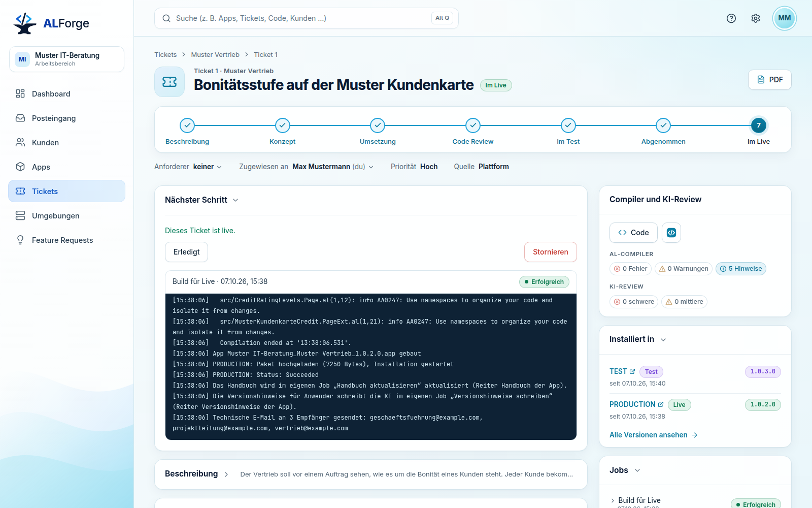
Task: Collapse the Nächster Schritt section
Action: click(x=235, y=200)
